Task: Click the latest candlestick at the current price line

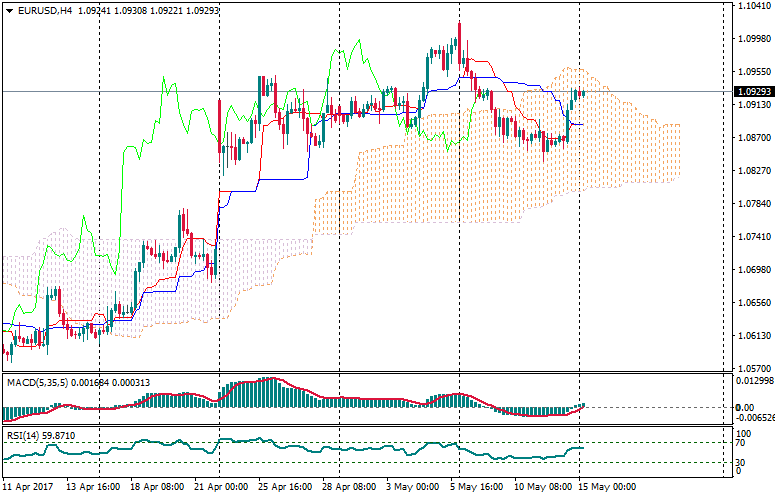Action: (582, 93)
